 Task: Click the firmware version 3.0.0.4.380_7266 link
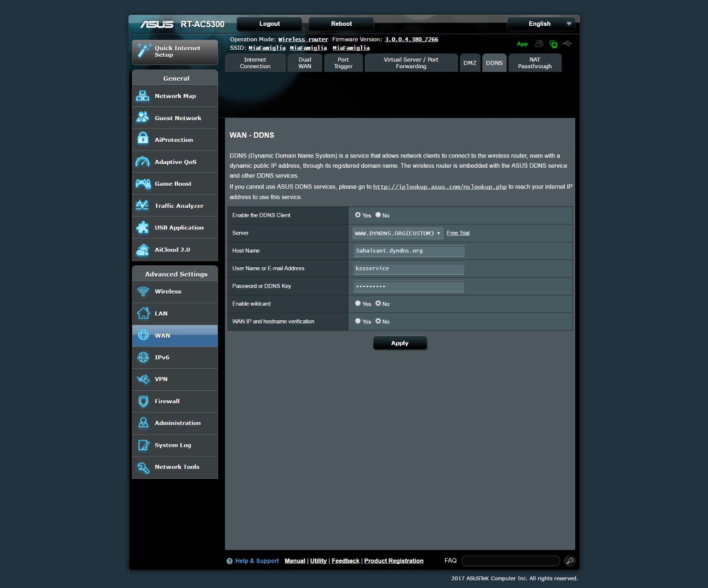[411, 39]
